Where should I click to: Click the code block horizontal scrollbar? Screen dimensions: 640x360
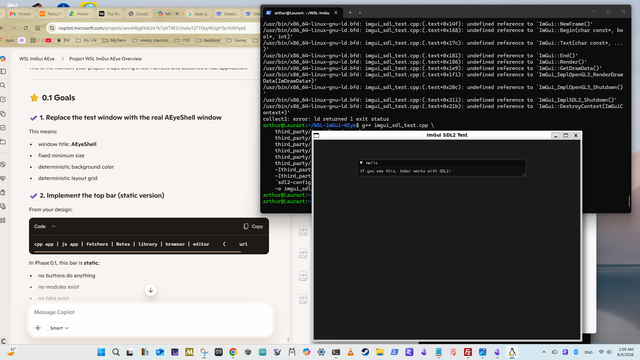click(137, 251)
